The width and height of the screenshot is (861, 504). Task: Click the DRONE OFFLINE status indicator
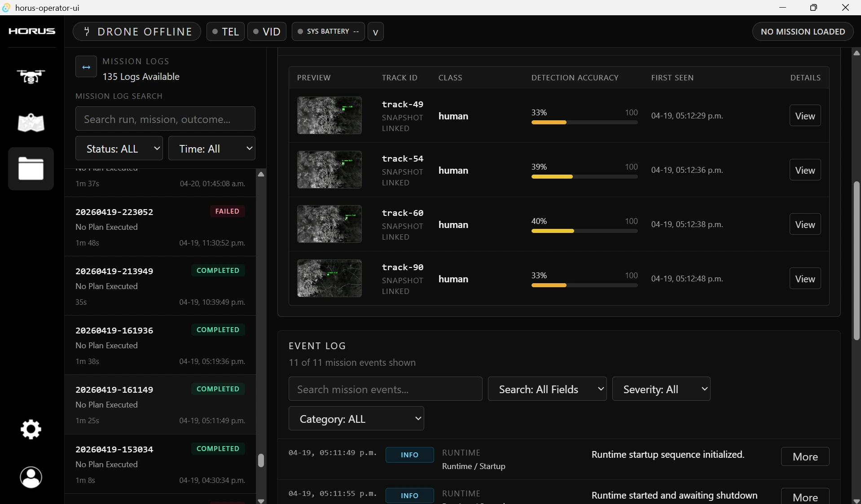pyautogui.click(x=136, y=31)
